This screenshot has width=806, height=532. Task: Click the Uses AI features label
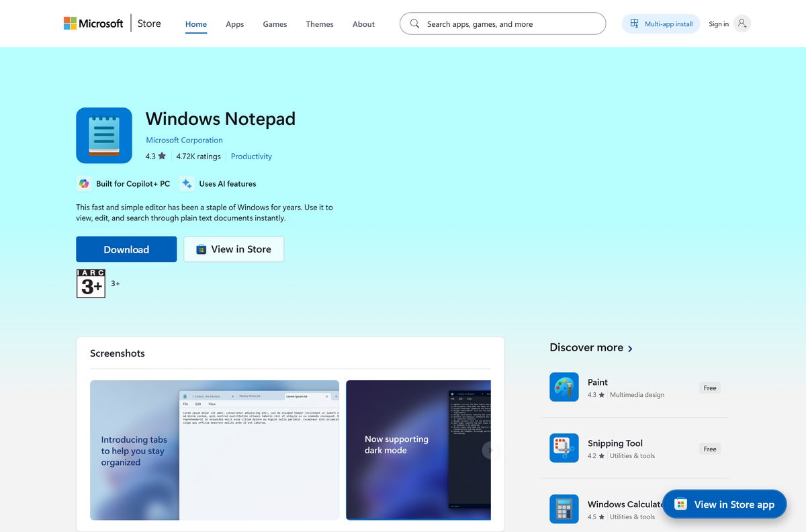pyautogui.click(x=228, y=183)
